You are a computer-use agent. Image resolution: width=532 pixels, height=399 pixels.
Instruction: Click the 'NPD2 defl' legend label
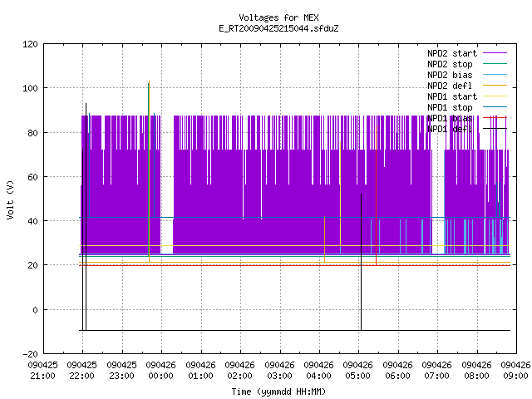[x=450, y=86]
